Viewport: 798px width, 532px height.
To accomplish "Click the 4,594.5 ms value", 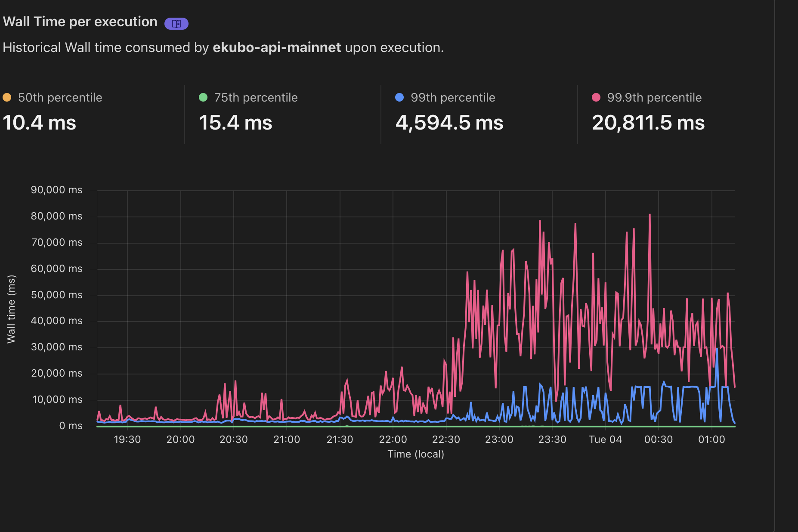I will pos(450,124).
